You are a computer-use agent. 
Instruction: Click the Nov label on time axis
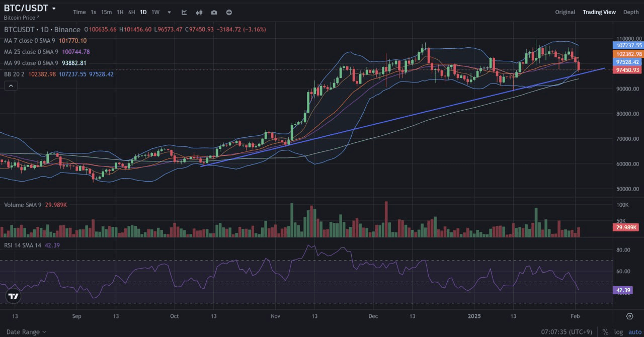coord(275,316)
